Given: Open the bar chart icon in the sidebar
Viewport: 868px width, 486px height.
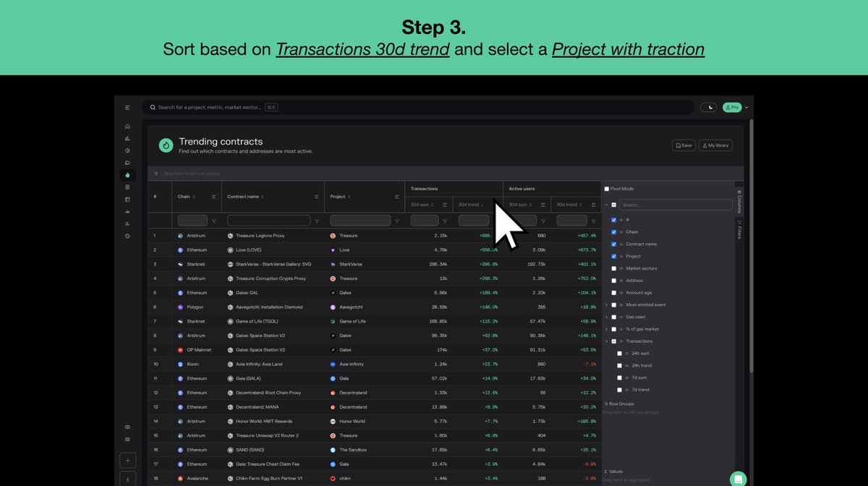Looking at the screenshot, I should coord(127,138).
